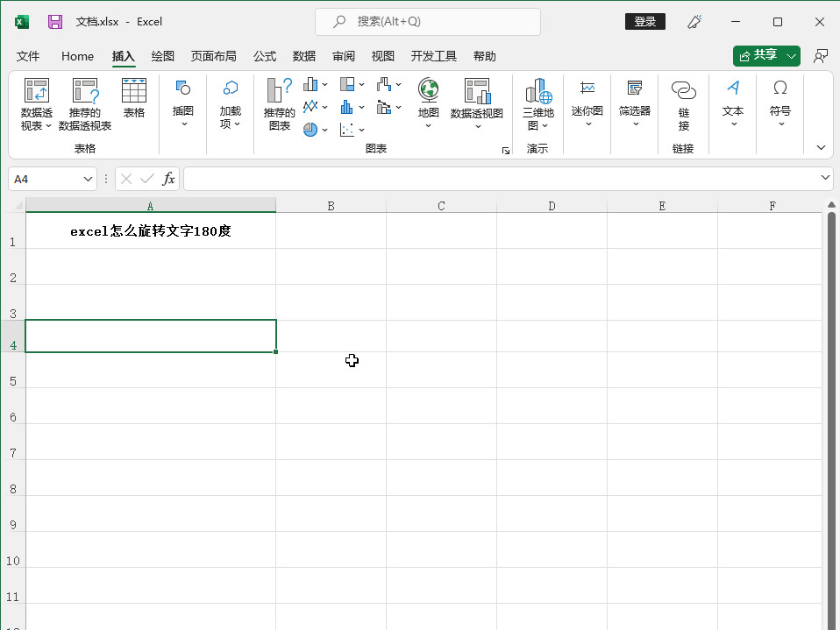Click the PivotTable icon
Image resolution: width=840 pixels, height=630 pixels.
click(x=37, y=90)
